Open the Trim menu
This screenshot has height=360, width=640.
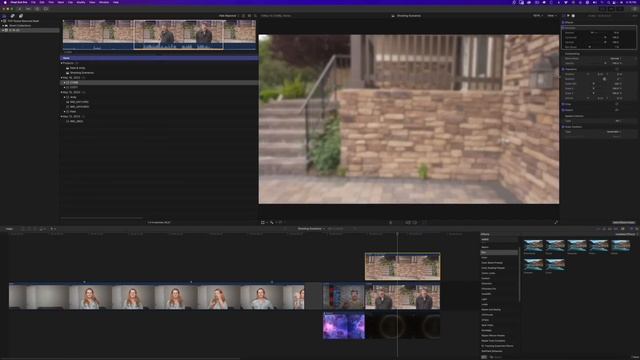point(51,2)
